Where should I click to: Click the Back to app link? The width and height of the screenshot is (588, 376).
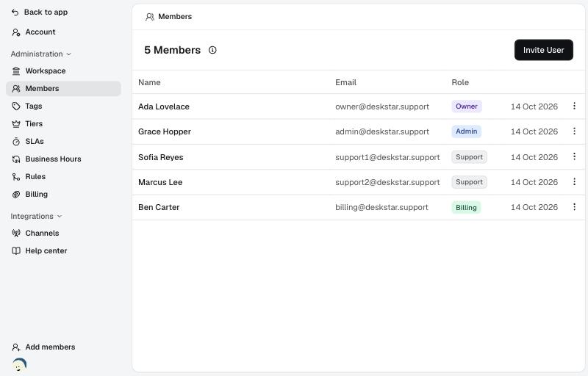click(x=40, y=12)
